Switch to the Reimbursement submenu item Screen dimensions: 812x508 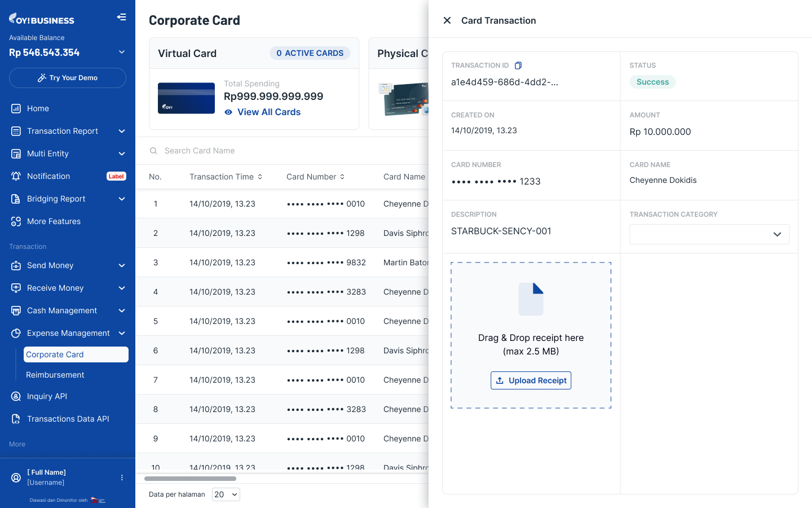55,375
